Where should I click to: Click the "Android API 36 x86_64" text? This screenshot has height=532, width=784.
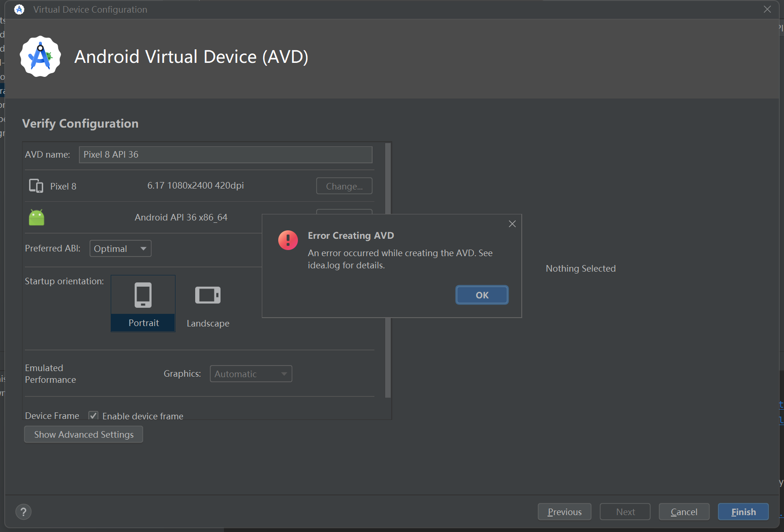pyautogui.click(x=181, y=217)
